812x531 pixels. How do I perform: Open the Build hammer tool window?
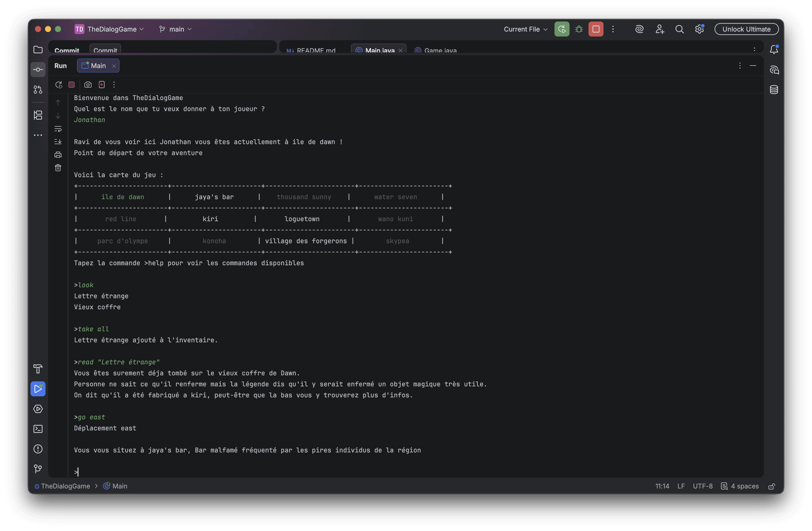[38, 369]
